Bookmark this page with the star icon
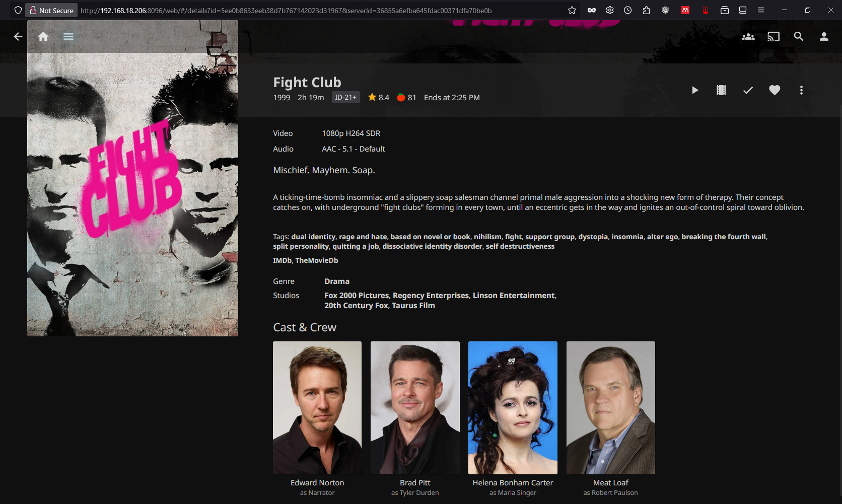 click(572, 10)
